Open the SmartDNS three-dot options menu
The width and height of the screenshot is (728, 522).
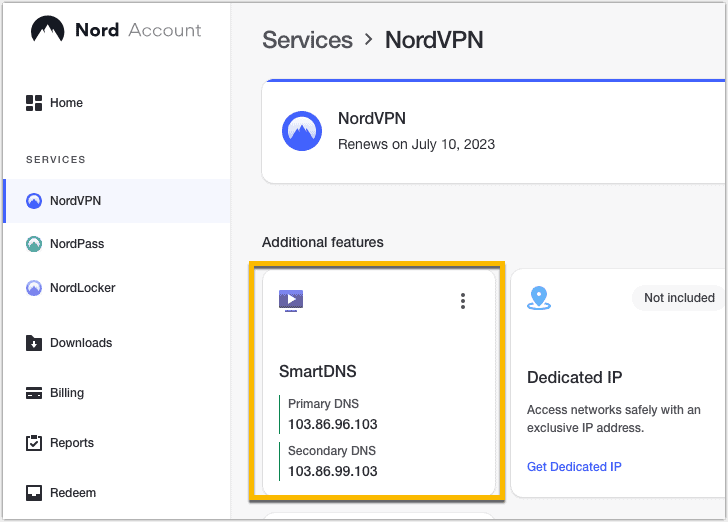point(462,301)
